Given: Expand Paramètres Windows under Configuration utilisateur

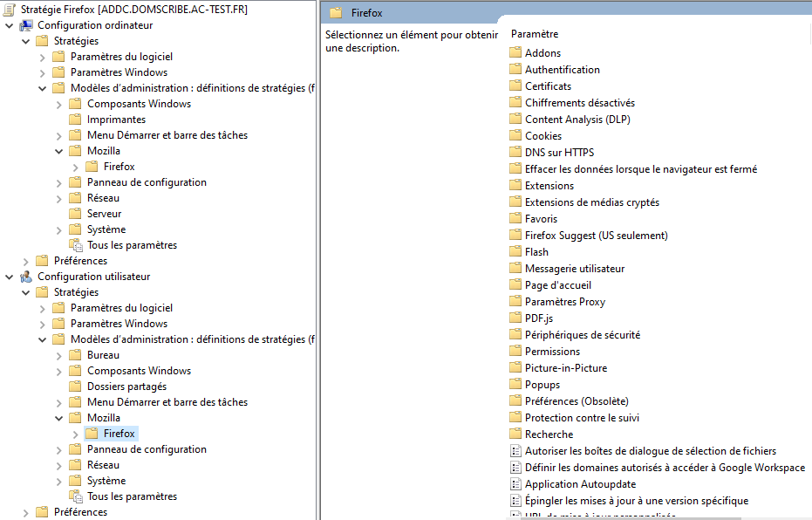Looking at the screenshot, I should click(x=43, y=325).
